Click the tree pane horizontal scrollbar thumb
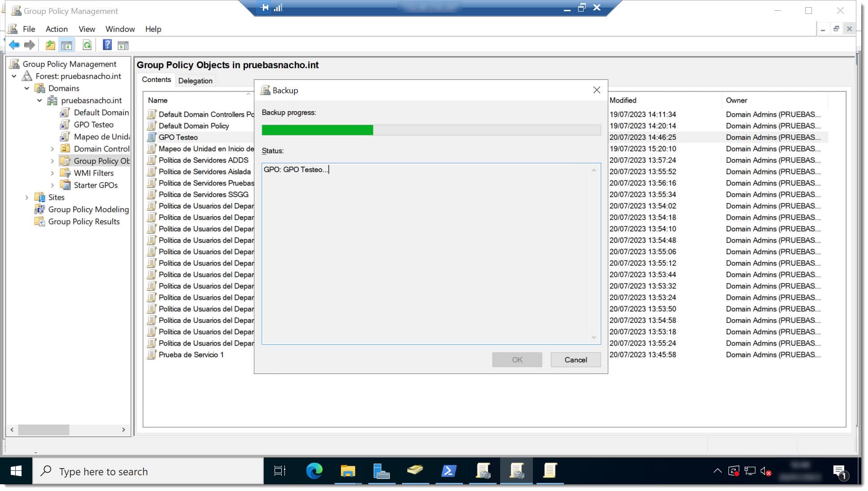This screenshot has width=868, height=491. pos(44,430)
